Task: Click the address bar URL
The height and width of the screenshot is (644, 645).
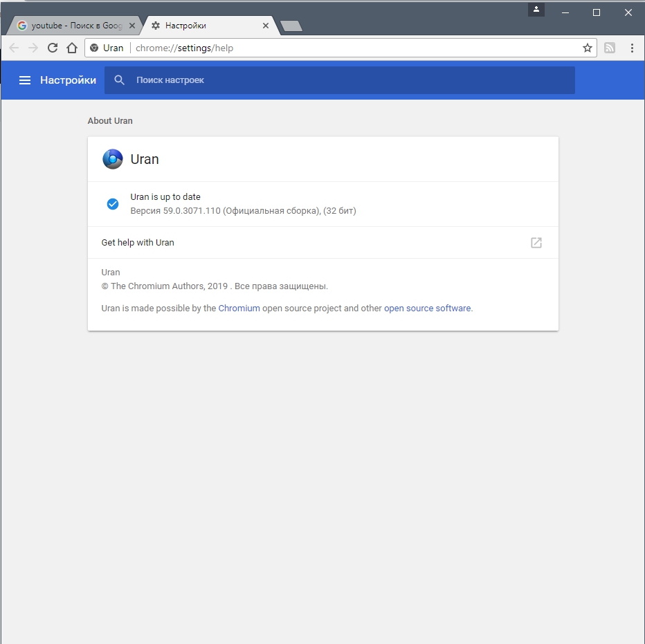Action: [184, 48]
